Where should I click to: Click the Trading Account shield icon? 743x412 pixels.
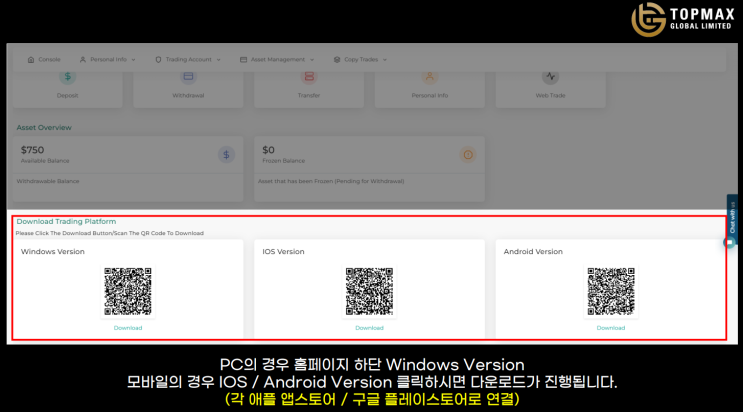point(158,60)
